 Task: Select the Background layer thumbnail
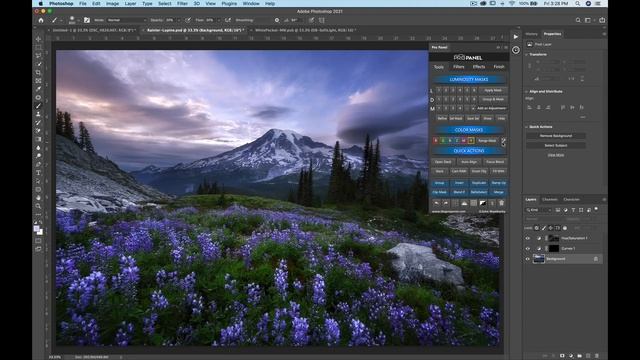(x=539, y=259)
